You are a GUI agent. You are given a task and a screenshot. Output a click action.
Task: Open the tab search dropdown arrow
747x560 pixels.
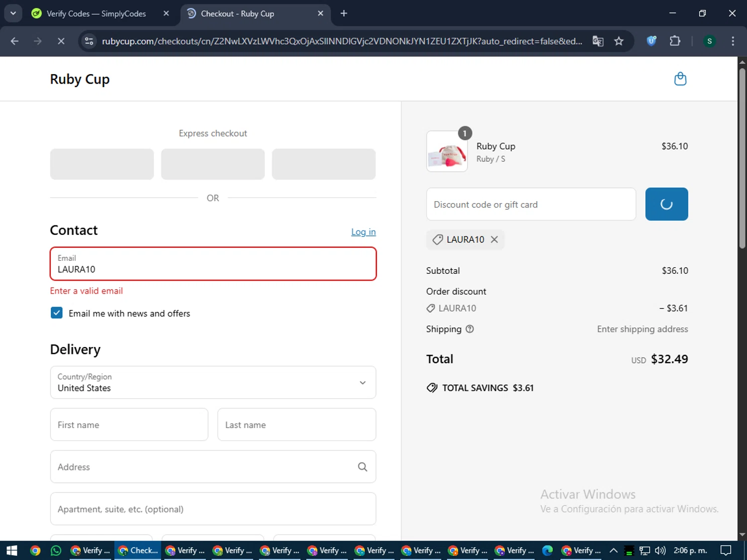(13, 13)
